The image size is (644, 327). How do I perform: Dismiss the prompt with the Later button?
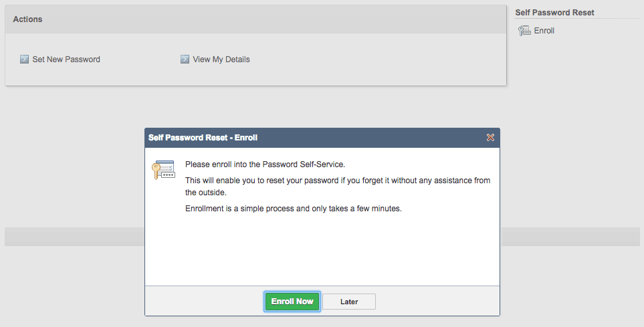[349, 302]
